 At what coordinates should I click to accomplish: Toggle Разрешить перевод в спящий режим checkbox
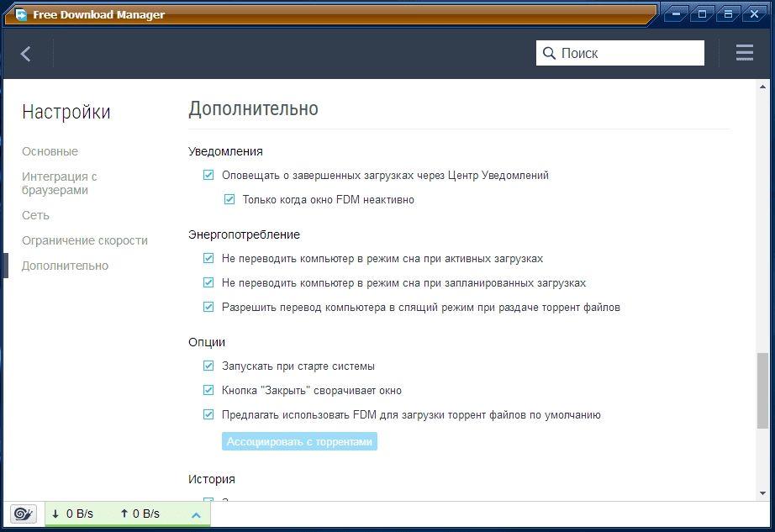coord(208,307)
